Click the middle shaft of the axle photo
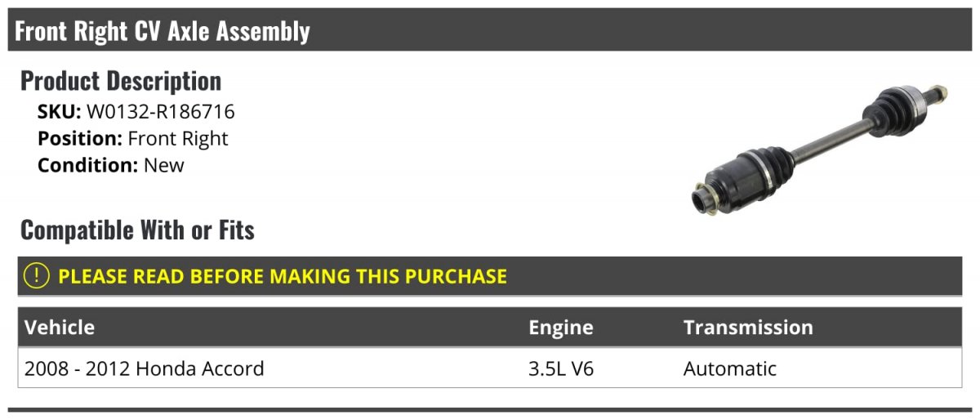The width and height of the screenshot is (980, 420). (825, 141)
